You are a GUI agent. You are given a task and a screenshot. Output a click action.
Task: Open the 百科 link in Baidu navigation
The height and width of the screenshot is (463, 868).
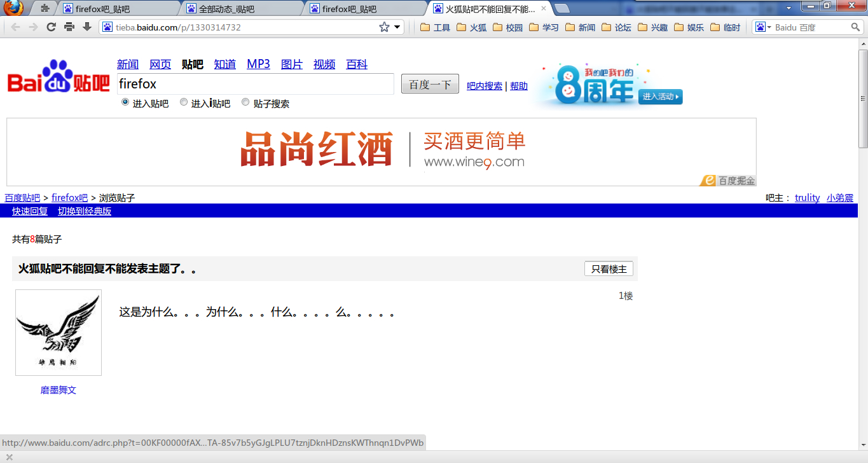pyautogui.click(x=357, y=64)
